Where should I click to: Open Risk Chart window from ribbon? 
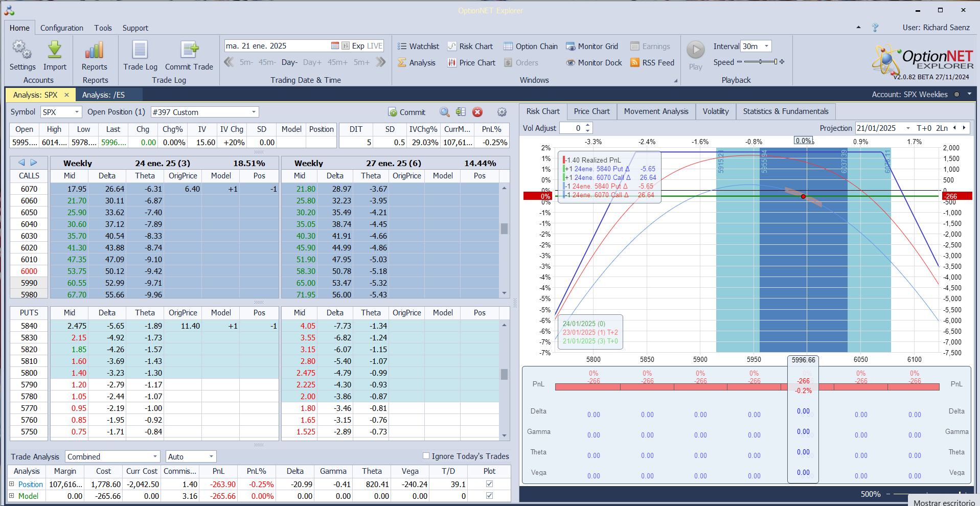[x=470, y=47]
